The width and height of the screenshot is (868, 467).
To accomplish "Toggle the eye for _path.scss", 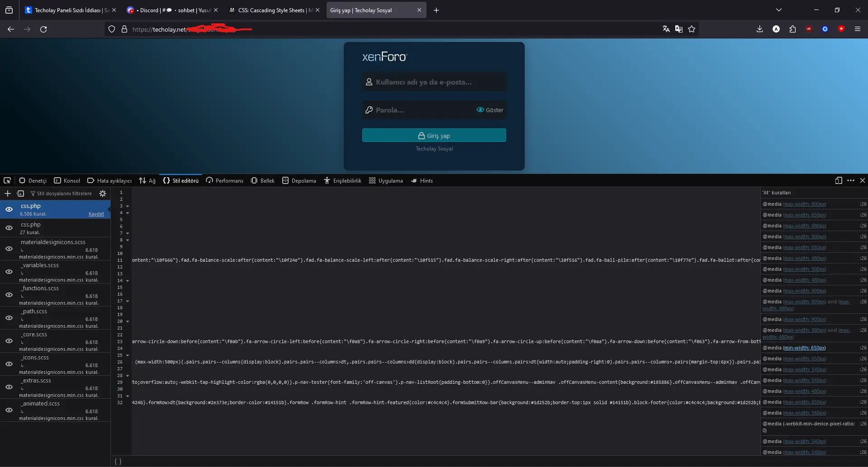I will point(9,318).
